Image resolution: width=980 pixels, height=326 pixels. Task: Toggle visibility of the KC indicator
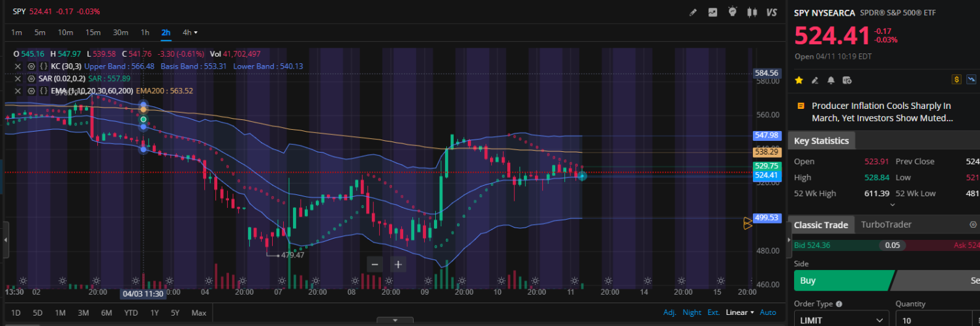click(x=31, y=67)
